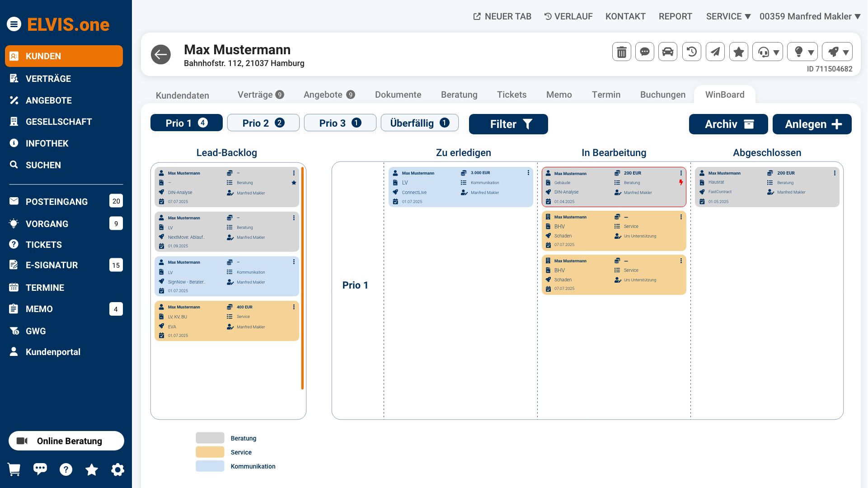
Task: Expand the headset support dropdown
Action: point(768,52)
